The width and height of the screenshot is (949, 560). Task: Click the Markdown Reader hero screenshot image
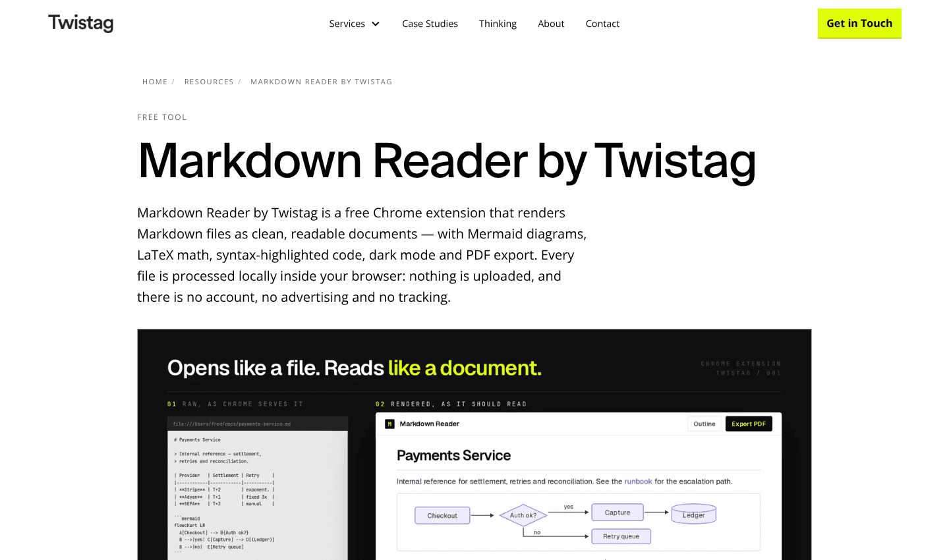(x=474, y=445)
